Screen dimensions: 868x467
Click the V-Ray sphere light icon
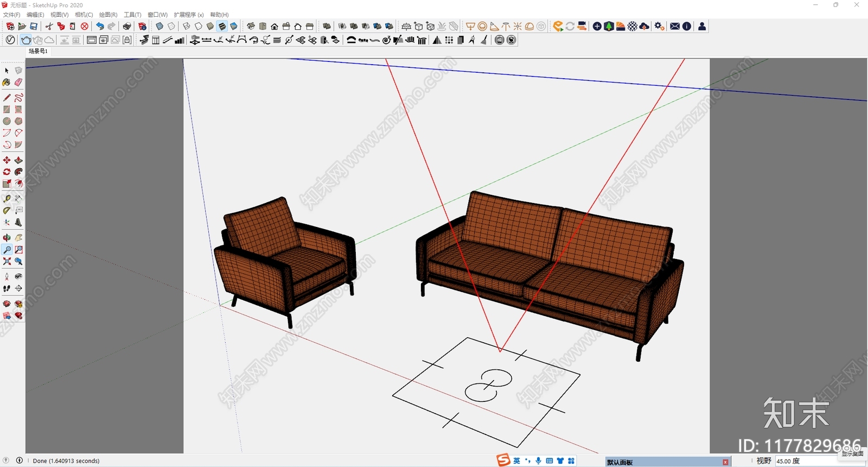[482, 26]
